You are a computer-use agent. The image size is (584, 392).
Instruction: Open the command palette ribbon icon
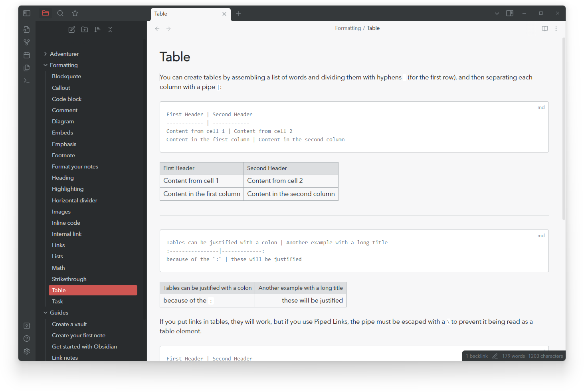tap(27, 81)
